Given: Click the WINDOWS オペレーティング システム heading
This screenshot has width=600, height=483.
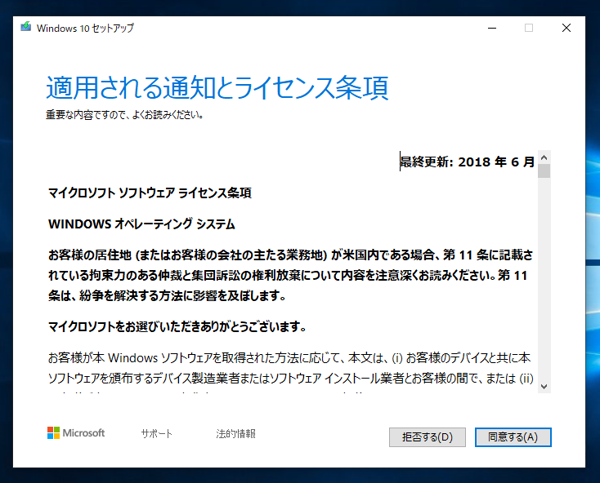Looking at the screenshot, I should [x=142, y=224].
